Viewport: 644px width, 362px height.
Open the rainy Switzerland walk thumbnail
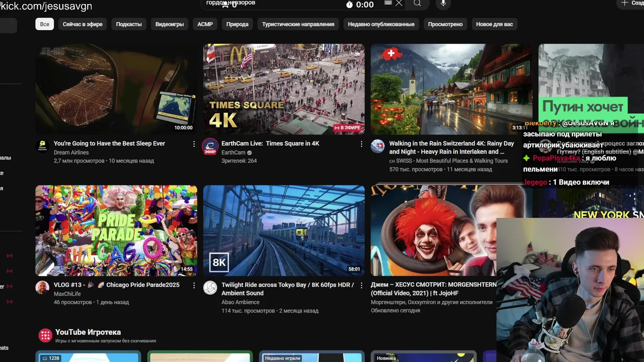point(451,89)
